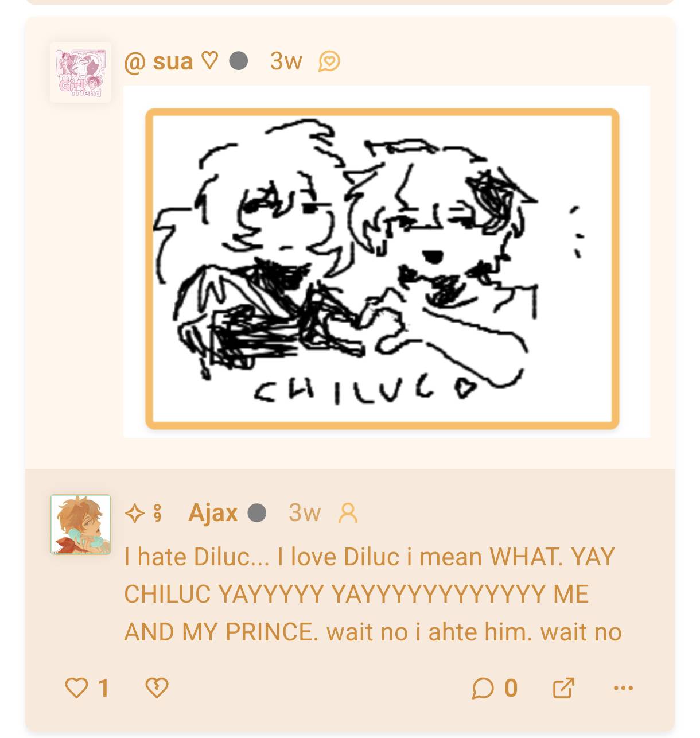The image size is (700, 738).
Task: Open the three-dot more options menu
Action: [624, 687]
